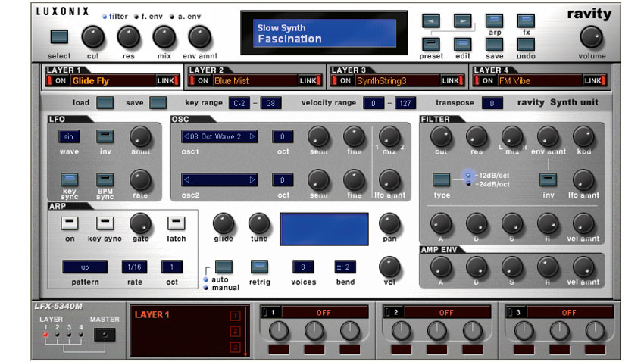
Task: Toggle the arp button in the top panel
Action: point(494,20)
